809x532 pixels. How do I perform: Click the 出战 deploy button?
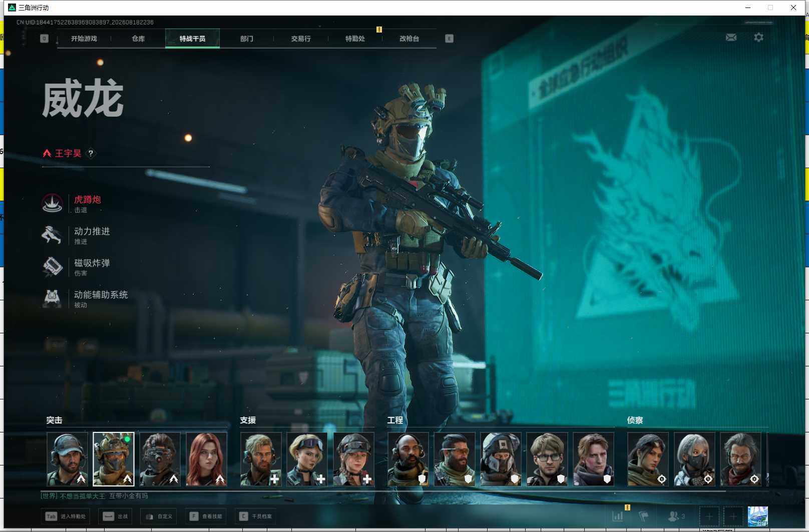point(115,516)
